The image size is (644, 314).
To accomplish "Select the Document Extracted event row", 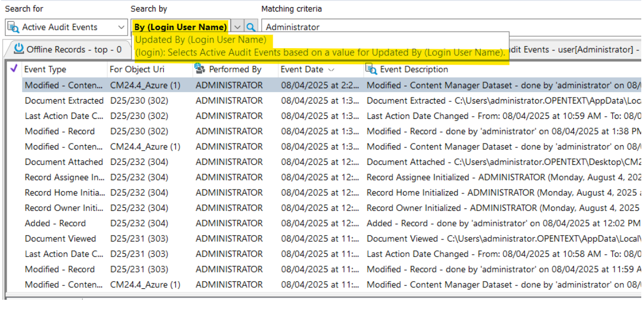I will [x=331, y=101].
